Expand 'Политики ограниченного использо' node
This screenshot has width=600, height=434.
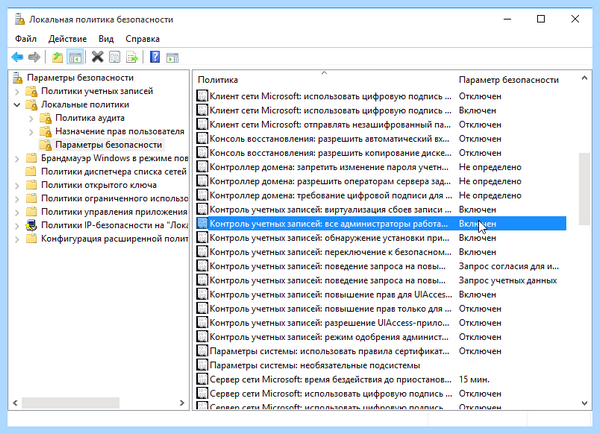coord(17,199)
